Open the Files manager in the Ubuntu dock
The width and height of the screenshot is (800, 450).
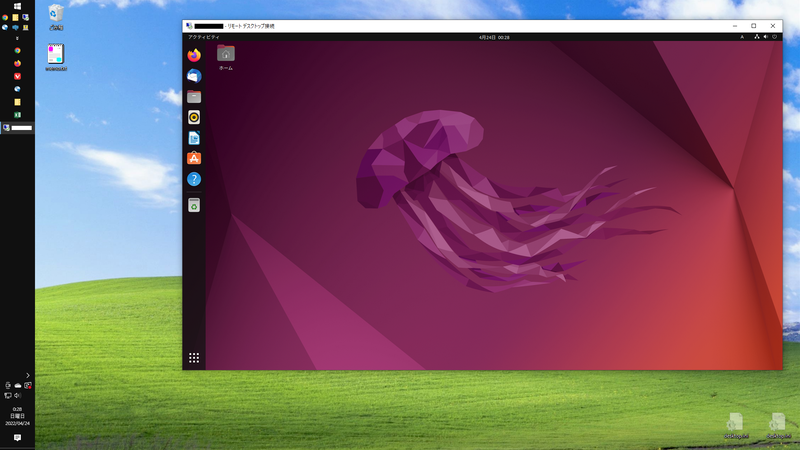[194, 96]
